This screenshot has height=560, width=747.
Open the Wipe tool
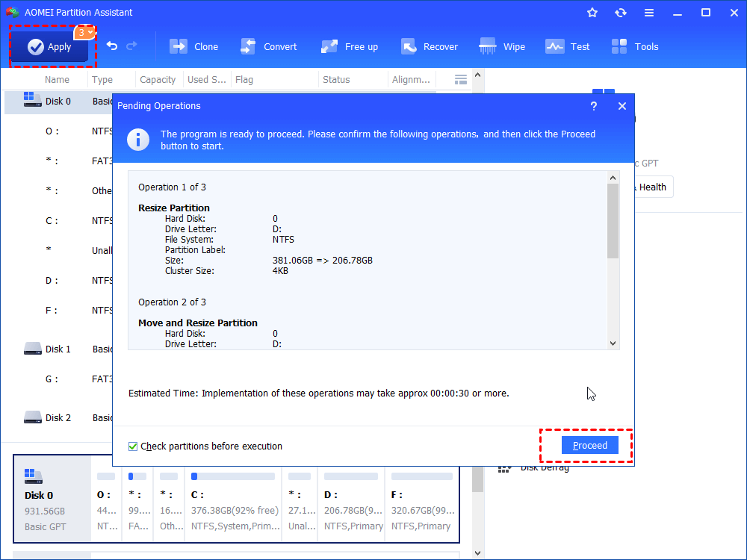pos(502,46)
